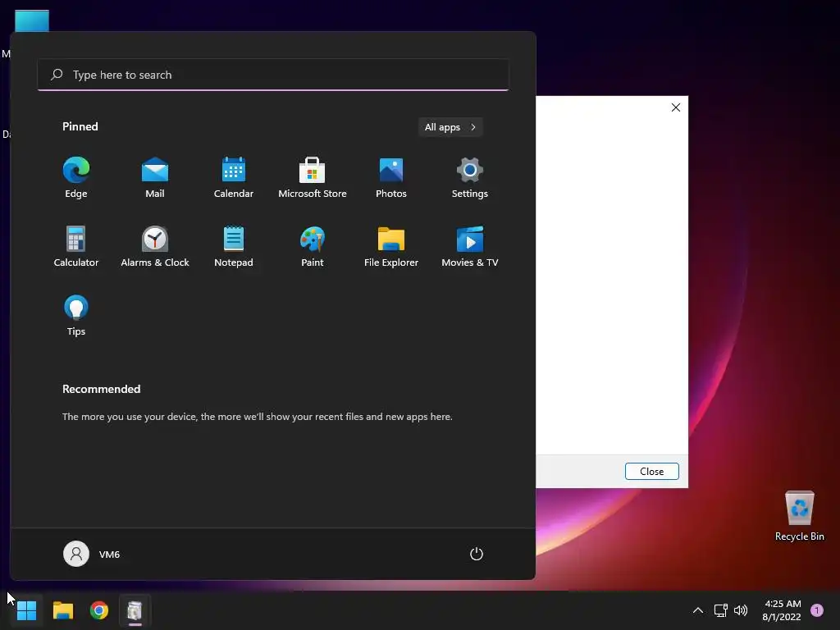840x630 pixels.
Task: Launch the Mail app
Action: pos(155,178)
